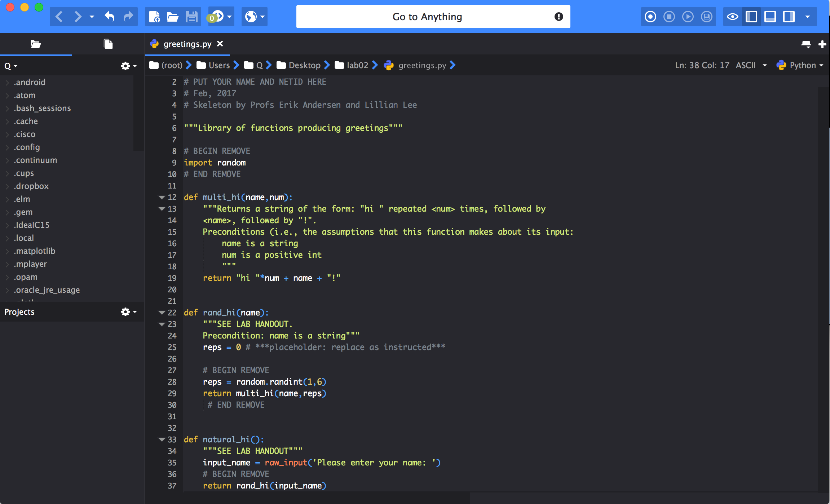Click the new tab plus icon
Image resolution: width=830 pixels, height=504 pixels.
point(822,44)
